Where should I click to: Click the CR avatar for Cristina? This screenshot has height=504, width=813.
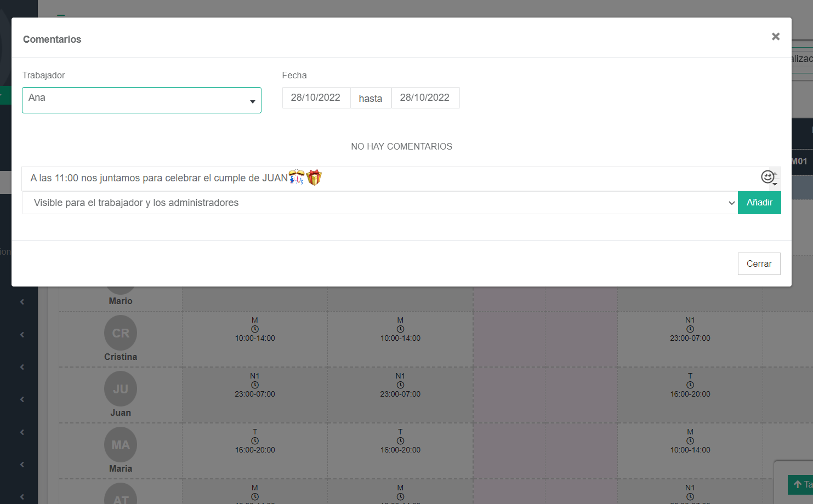pos(121,333)
